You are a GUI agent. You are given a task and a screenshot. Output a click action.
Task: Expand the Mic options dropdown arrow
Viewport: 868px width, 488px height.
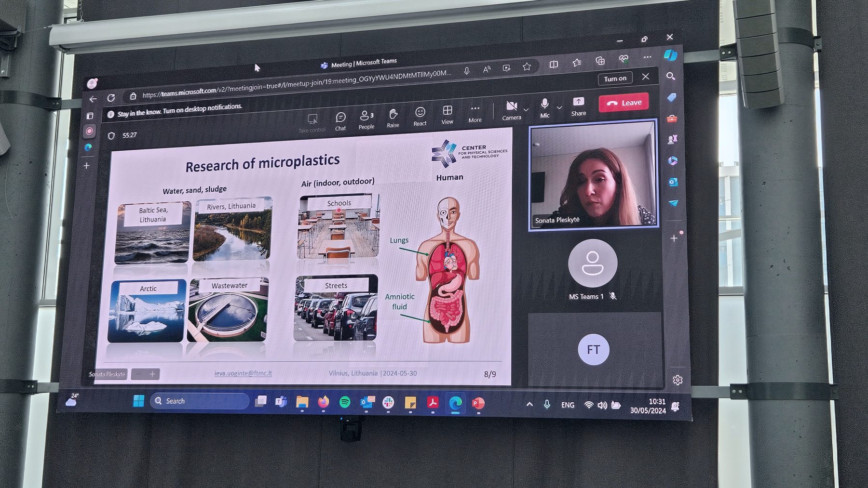pos(559,107)
